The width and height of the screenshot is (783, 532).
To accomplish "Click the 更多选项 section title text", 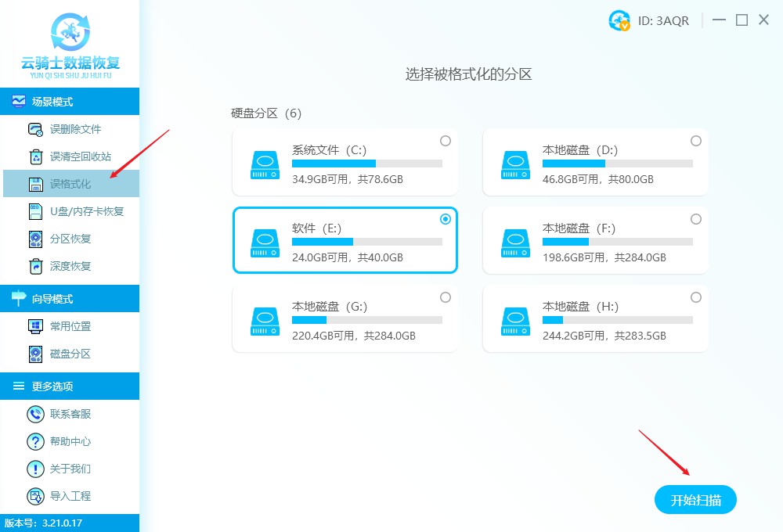I will (52, 386).
